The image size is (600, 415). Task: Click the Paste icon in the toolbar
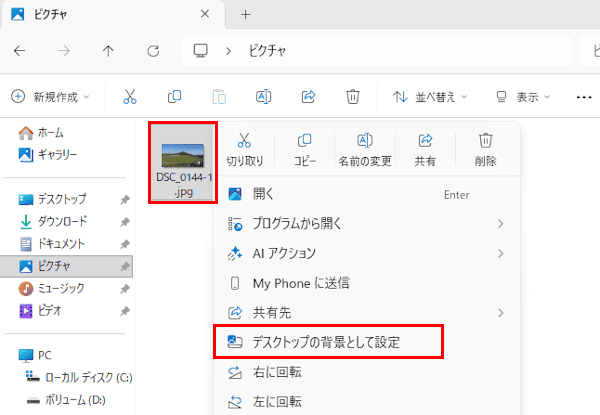[219, 97]
